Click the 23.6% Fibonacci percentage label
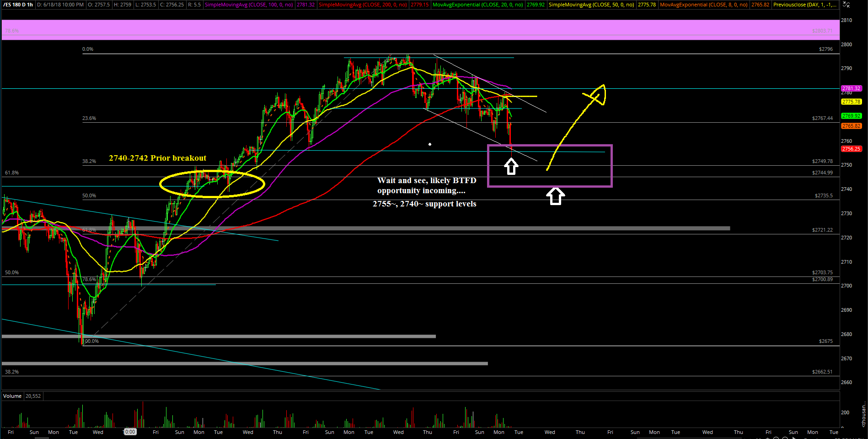The image size is (868, 439). tap(89, 118)
